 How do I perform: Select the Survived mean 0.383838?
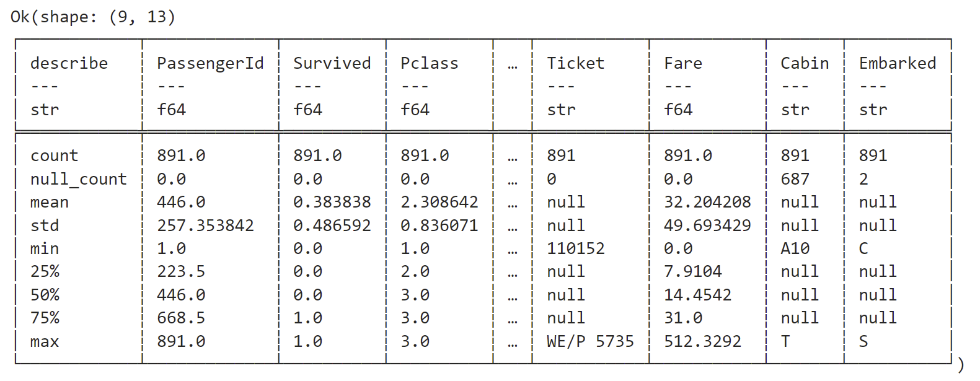coord(332,203)
